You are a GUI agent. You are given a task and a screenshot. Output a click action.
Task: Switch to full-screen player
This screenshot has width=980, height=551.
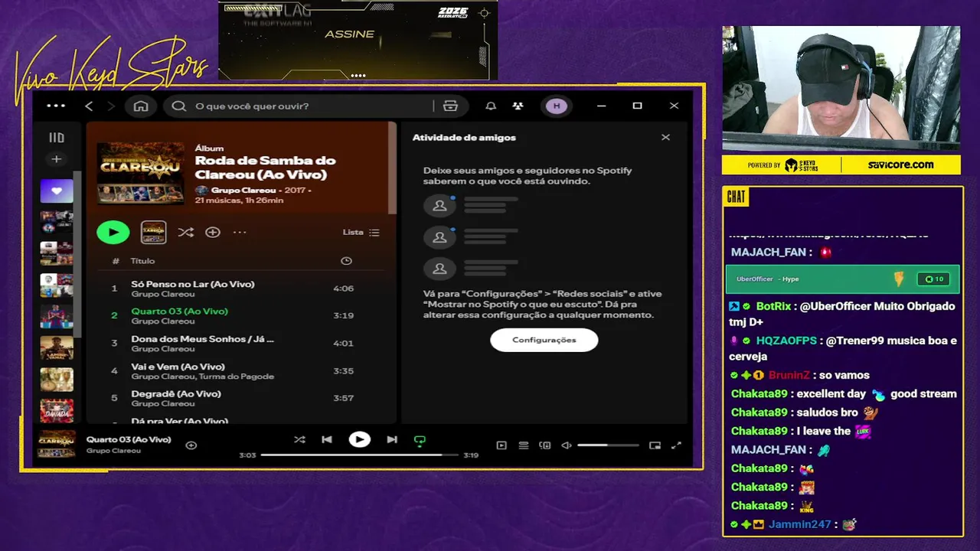(x=676, y=445)
